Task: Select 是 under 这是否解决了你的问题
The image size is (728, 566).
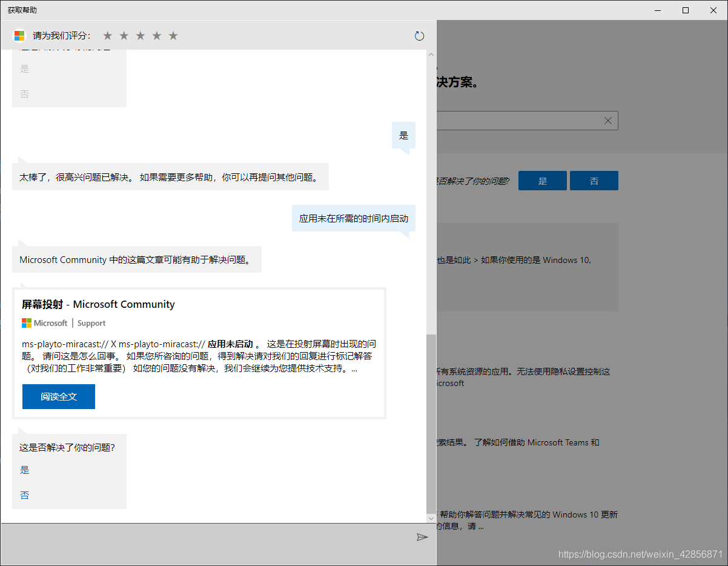Action: point(24,470)
